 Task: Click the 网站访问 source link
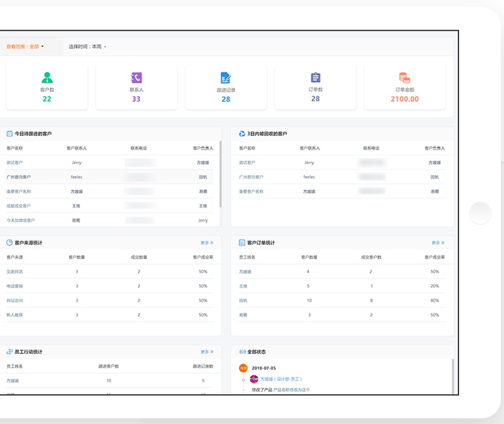click(x=15, y=301)
